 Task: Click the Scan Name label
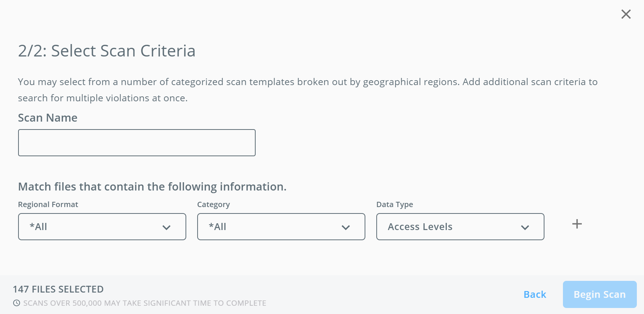(x=48, y=118)
